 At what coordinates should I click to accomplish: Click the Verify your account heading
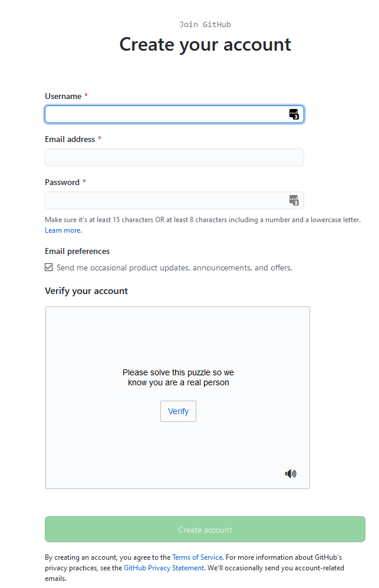coord(86,290)
